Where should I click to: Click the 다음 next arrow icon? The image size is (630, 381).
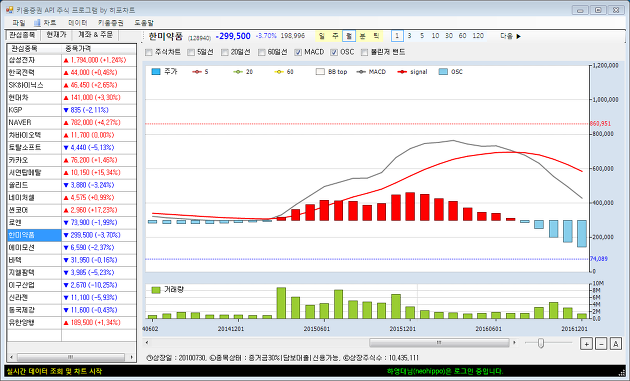tap(518, 36)
